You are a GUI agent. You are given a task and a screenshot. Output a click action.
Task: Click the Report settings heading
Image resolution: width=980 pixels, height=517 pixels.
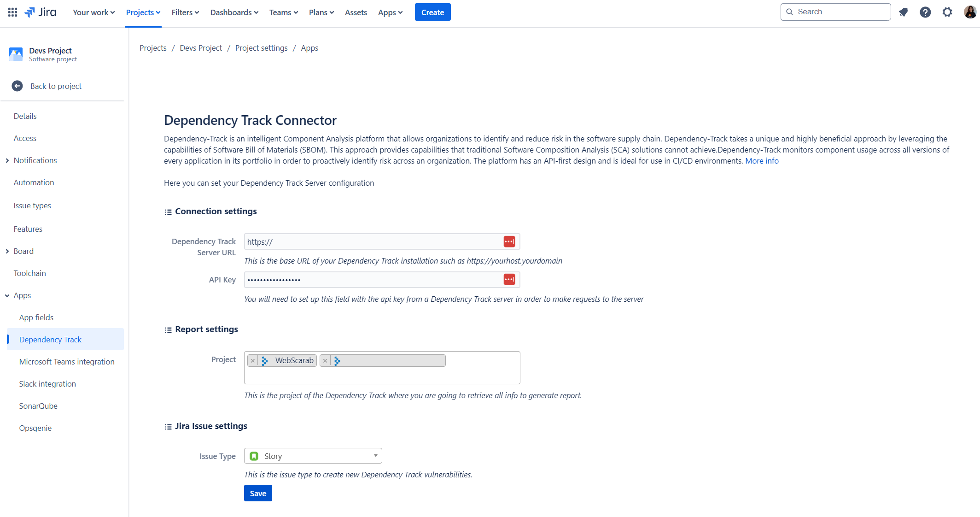pyautogui.click(x=206, y=329)
